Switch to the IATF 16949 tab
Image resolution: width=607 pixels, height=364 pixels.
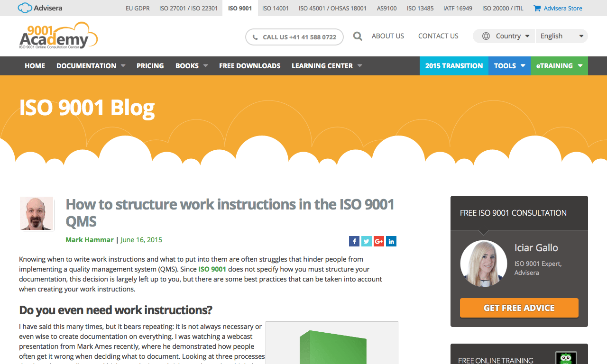(x=458, y=8)
